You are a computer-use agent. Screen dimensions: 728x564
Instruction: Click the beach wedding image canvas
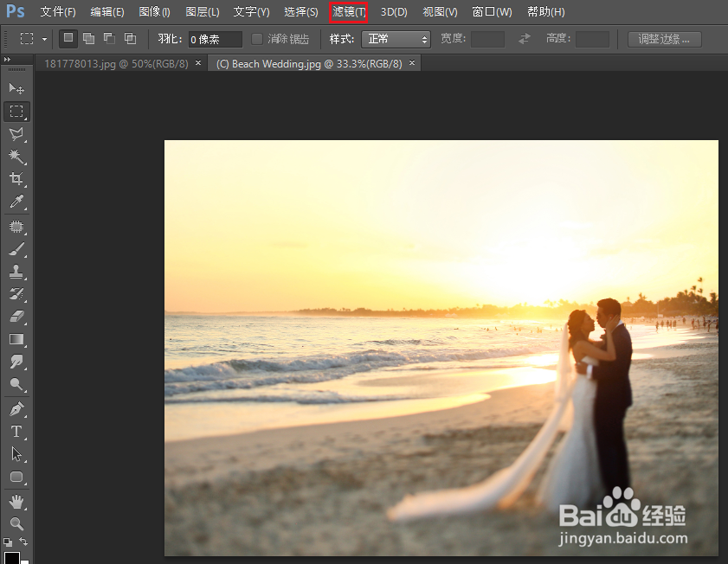(441, 348)
